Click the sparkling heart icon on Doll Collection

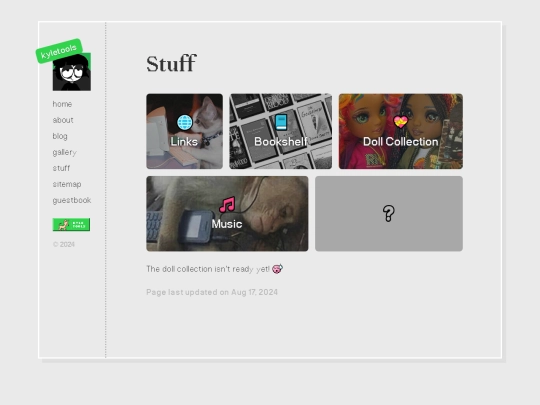click(401, 122)
